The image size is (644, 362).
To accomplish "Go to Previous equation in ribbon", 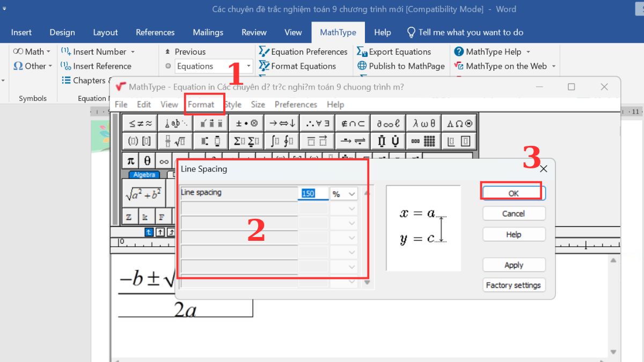I will pyautogui.click(x=185, y=52).
